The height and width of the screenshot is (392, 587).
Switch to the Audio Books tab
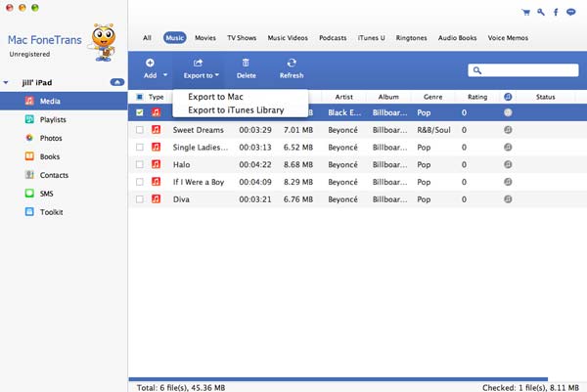pyautogui.click(x=457, y=38)
